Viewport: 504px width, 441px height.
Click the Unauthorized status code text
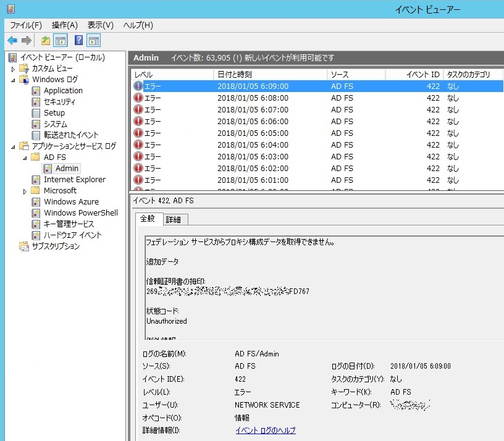(167, 321)
